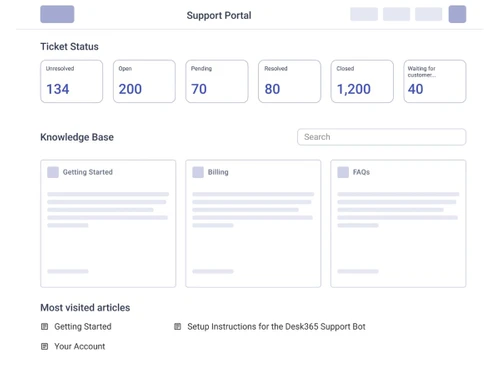Open the user avatar square at top right
The height and width of the screenshot is (375, 500).
pos(457,14)
